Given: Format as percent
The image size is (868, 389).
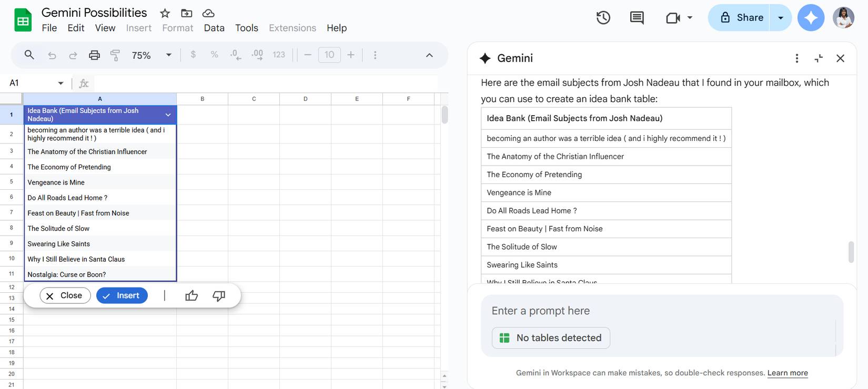Looking at the screenshot, I should click(214, 54).
